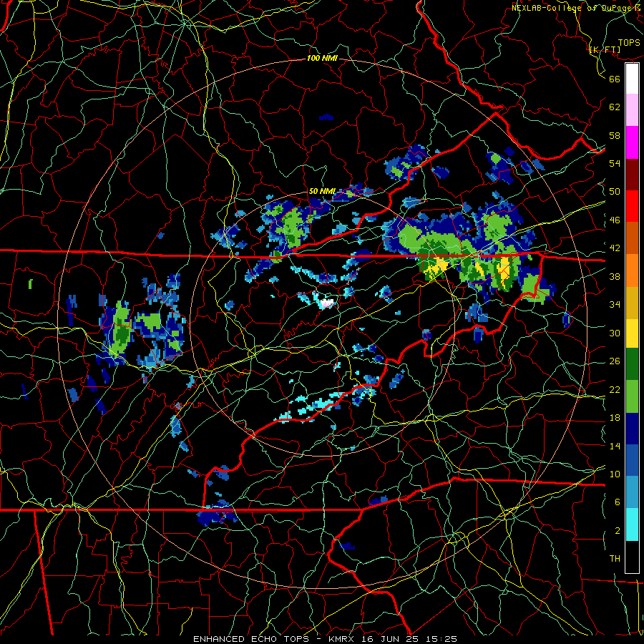Click legend value "62"
This screenshot has width=644, height=644.
click(615, 107)
